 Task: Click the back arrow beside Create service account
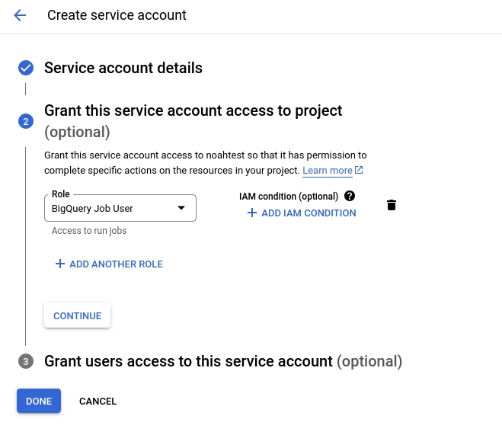(x=20, y=15)
